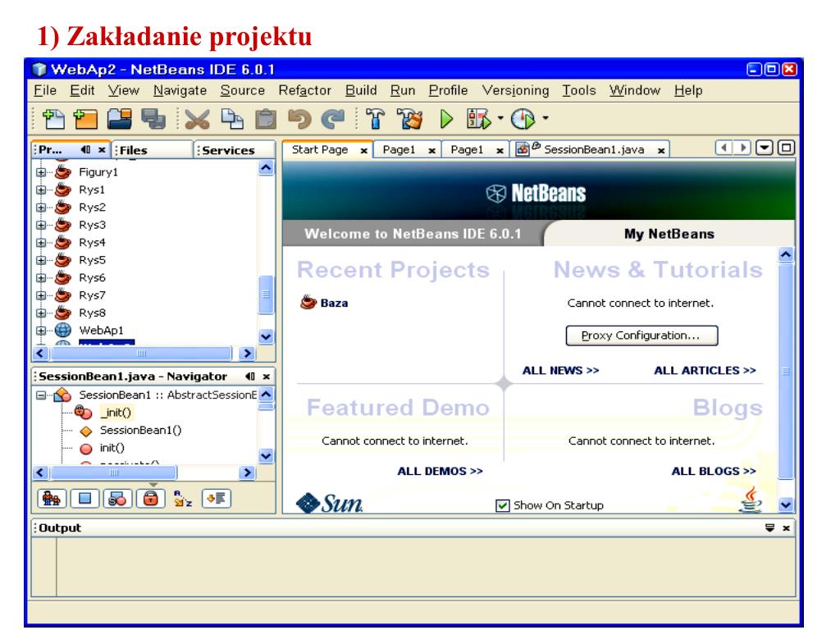This screenshot has height=630, width=840.
Task: Click the Proxy Configuration button
Action: pyautogui.click(x=641, y=336)
